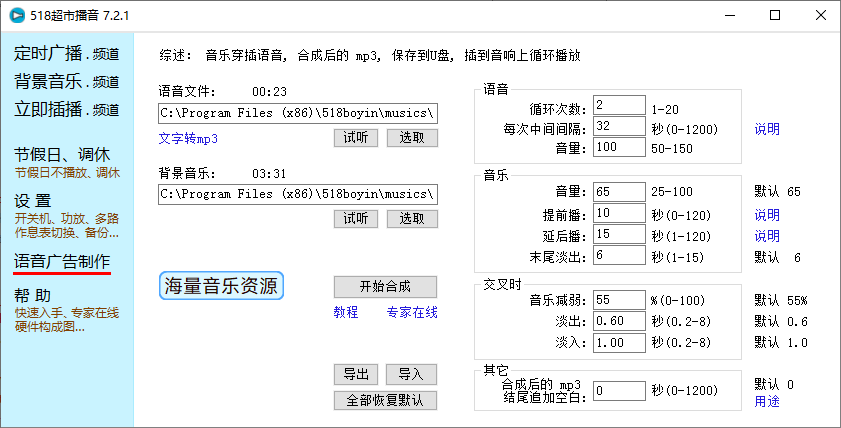
Task: Click 选取 button for background music
Action: [x=412, y=218]
